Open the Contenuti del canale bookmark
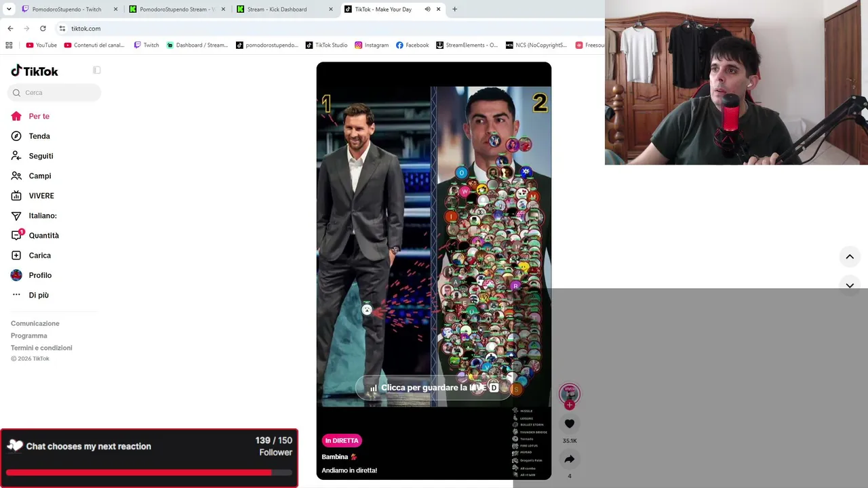 point(94,45)
